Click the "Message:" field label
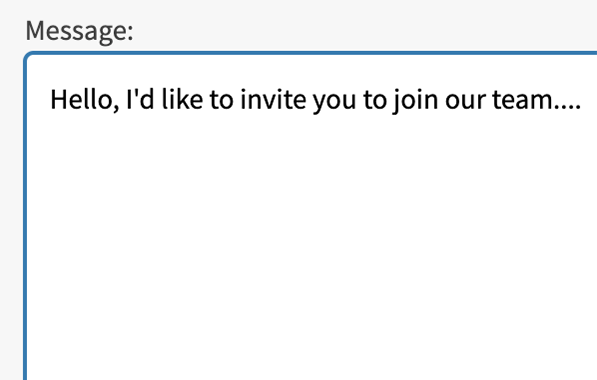This screenshot has width=597, height=380. click(79, 31)
